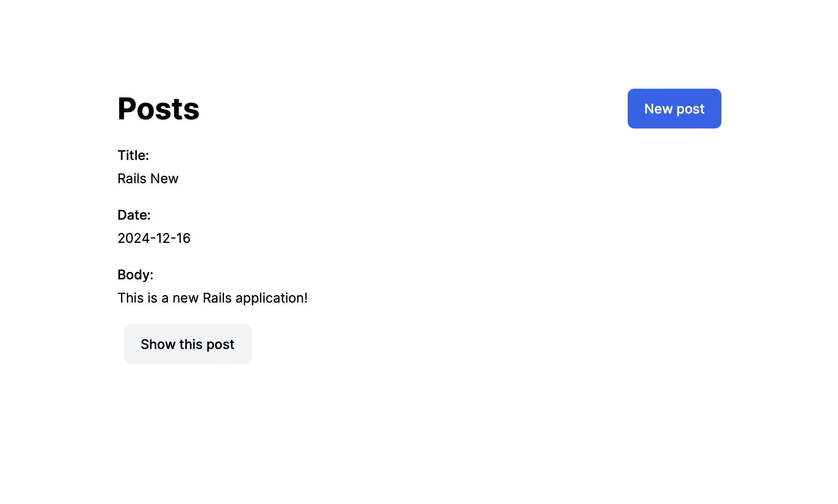
Task: Navigate to the new post form
Action: click(674, 109)
